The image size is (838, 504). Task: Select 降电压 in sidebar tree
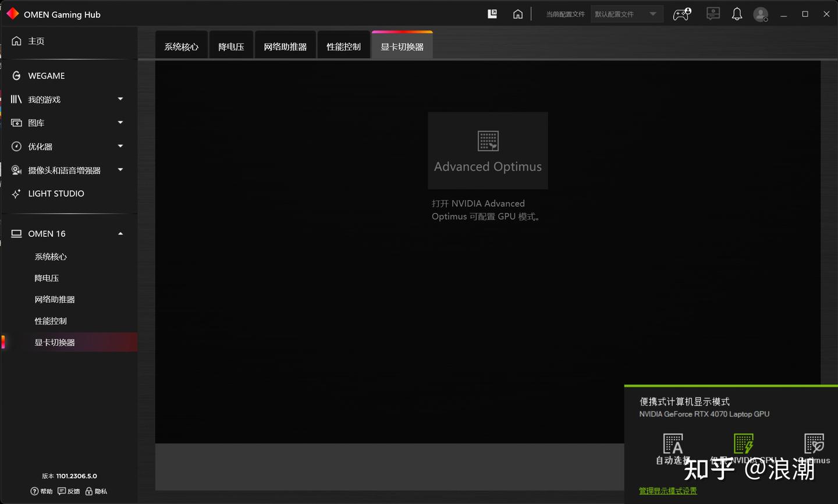pos(47,278)
